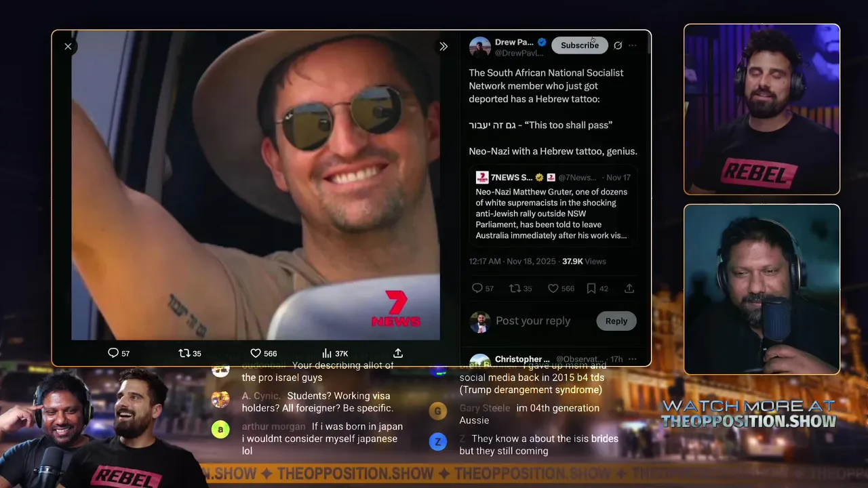
Task: Bookmark the tweet using the icon with 42
Action: coord(591,288)
